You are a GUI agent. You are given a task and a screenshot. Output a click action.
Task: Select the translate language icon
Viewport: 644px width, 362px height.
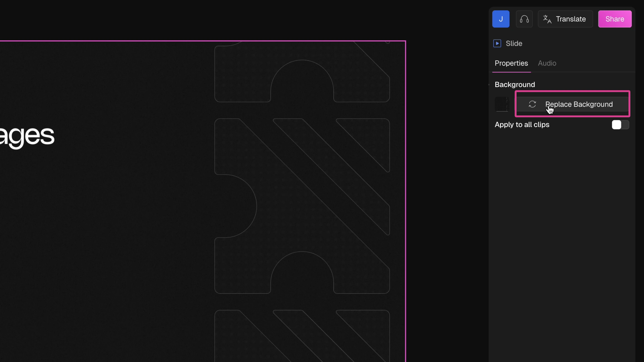547,19
